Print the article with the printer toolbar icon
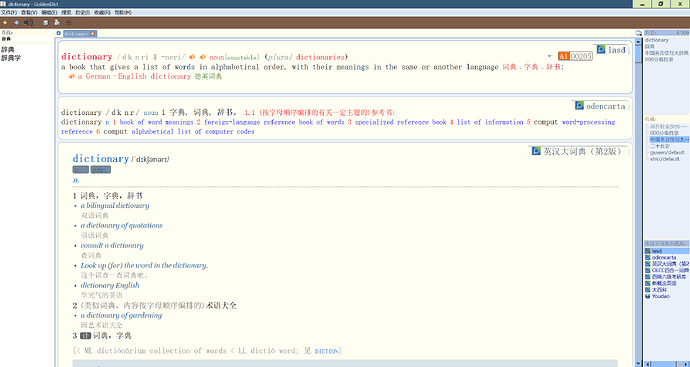This screenshot has height=367, width=690. [x=57, y=22]
